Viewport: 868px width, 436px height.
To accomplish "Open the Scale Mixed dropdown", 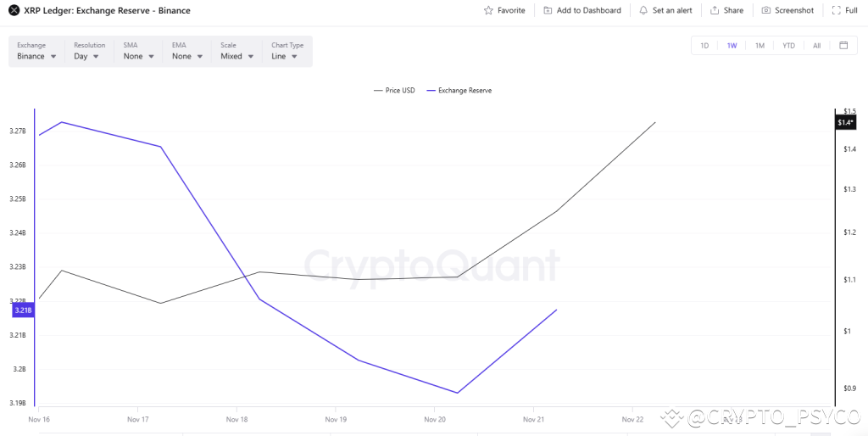I will coord(237,56).
